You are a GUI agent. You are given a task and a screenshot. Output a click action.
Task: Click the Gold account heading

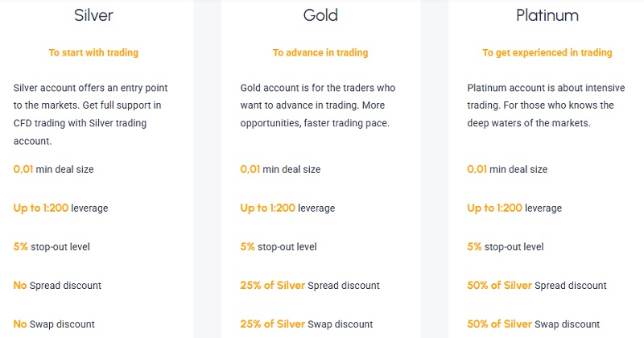(320, 15)
